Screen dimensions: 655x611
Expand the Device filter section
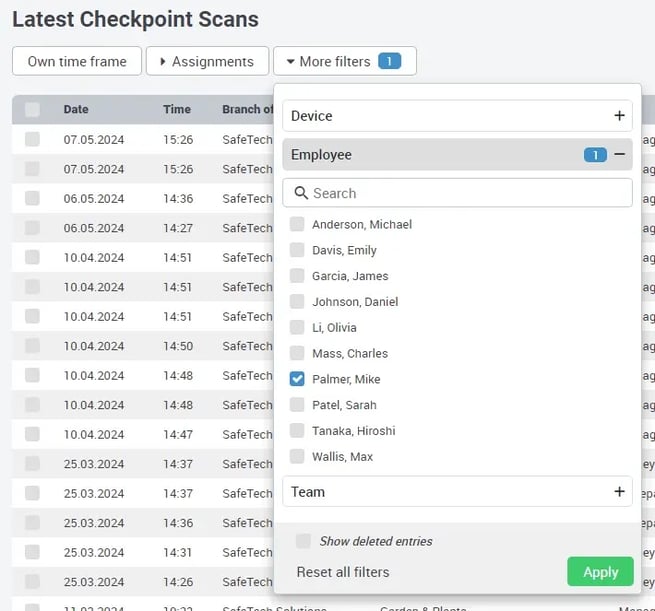[x=457, y=116]
